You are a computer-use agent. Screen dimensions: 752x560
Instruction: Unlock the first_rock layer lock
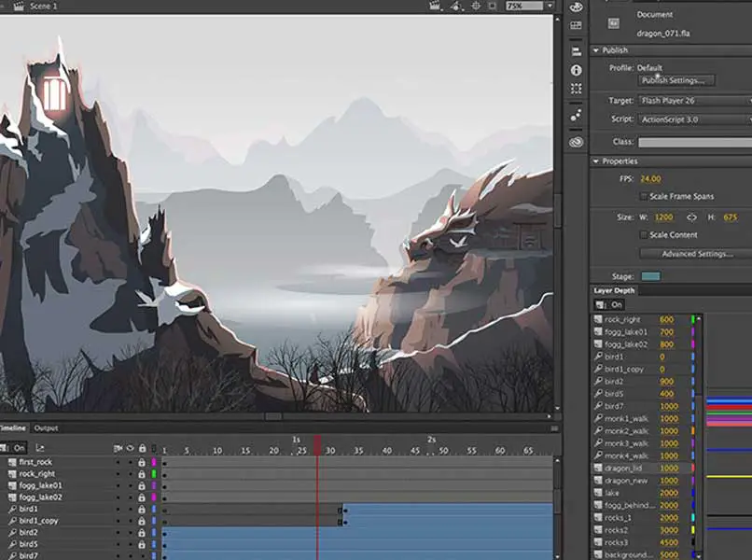(x=142, y=462)
